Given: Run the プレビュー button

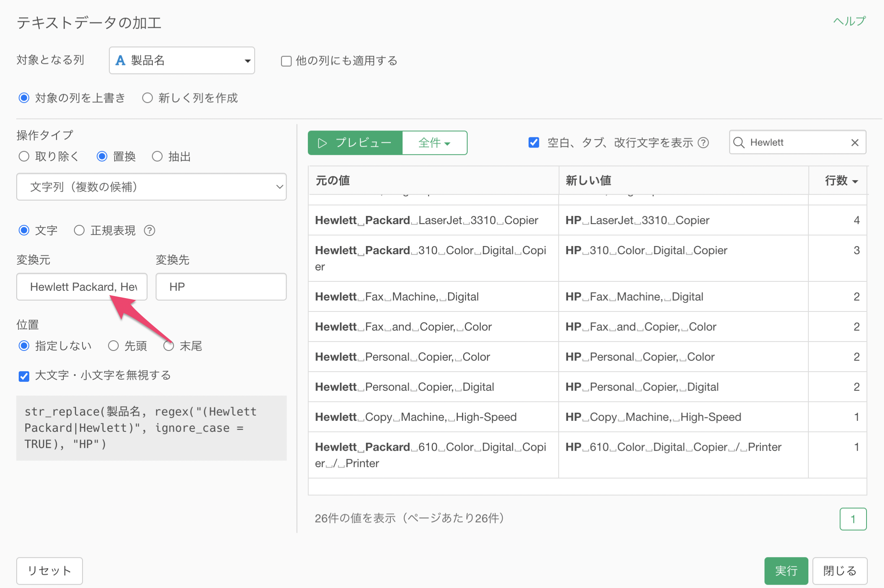Looking at the screenshot, I should tap(355, 143).
